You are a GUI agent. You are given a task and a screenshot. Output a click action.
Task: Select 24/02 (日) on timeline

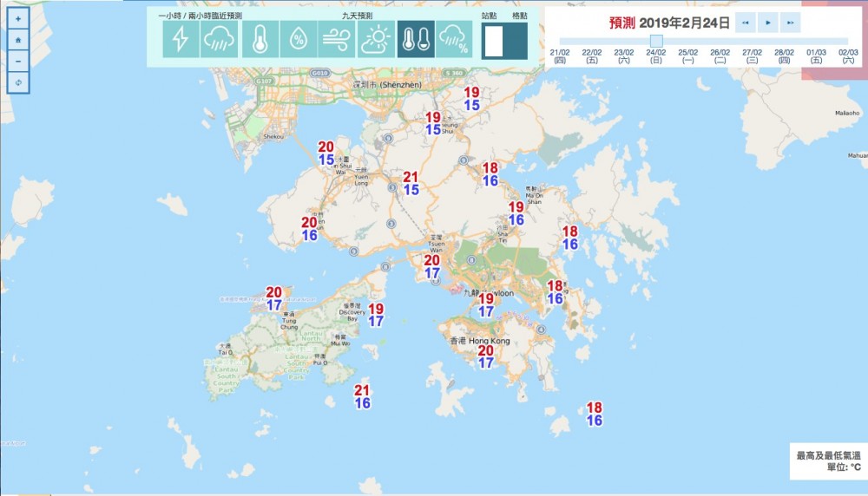pyautogui.click(x=656, y=55)
